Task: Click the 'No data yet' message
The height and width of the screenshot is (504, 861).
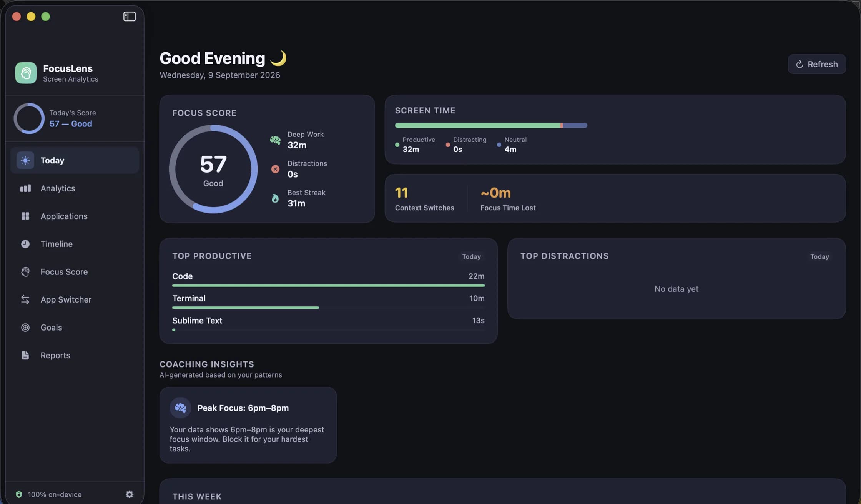Action: 676,289
